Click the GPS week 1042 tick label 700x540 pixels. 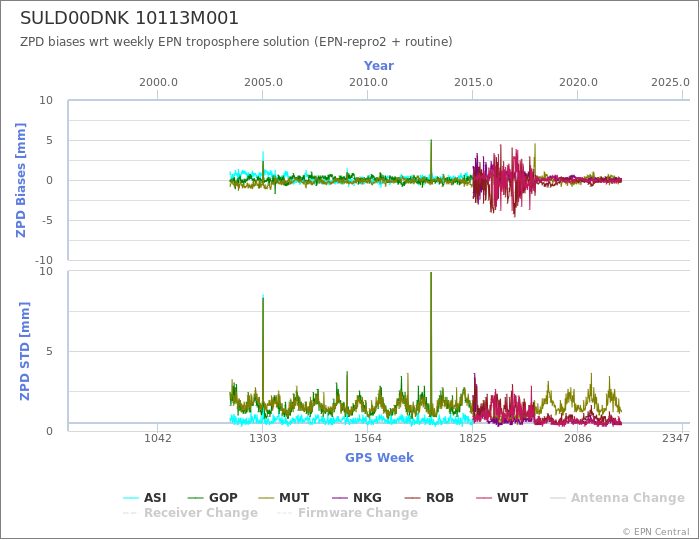158,438
